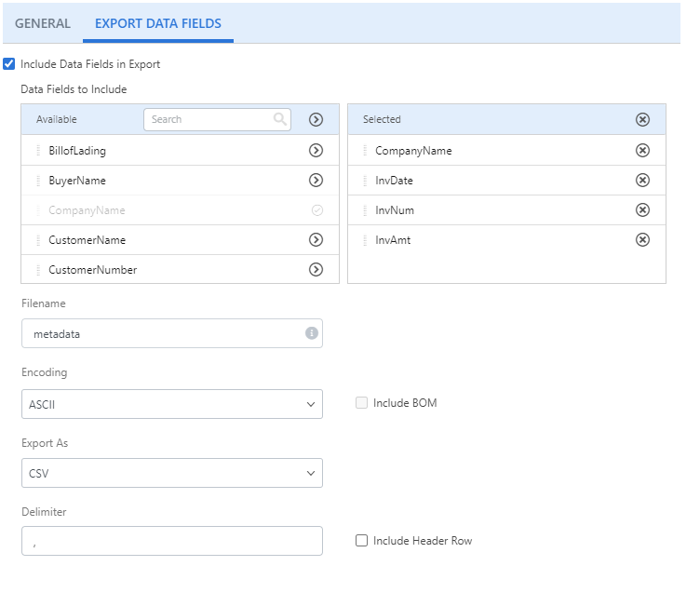Remove all fields via Selected header X
This screenshot has height=593, width=700.
tap(641, 119)
